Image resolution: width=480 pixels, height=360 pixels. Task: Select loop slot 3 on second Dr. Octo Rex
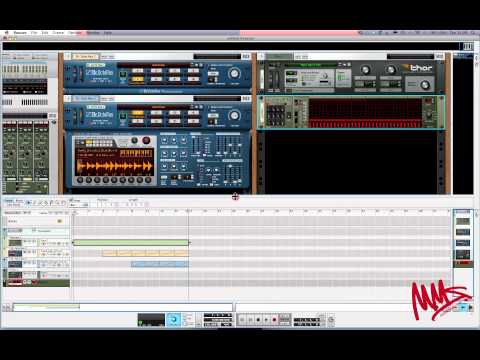(x=175, y=113)
